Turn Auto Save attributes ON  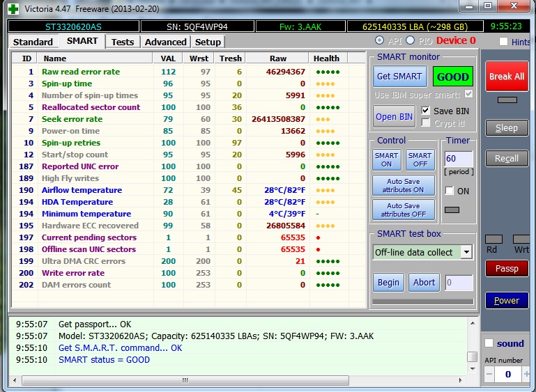(x=404, y=185)
